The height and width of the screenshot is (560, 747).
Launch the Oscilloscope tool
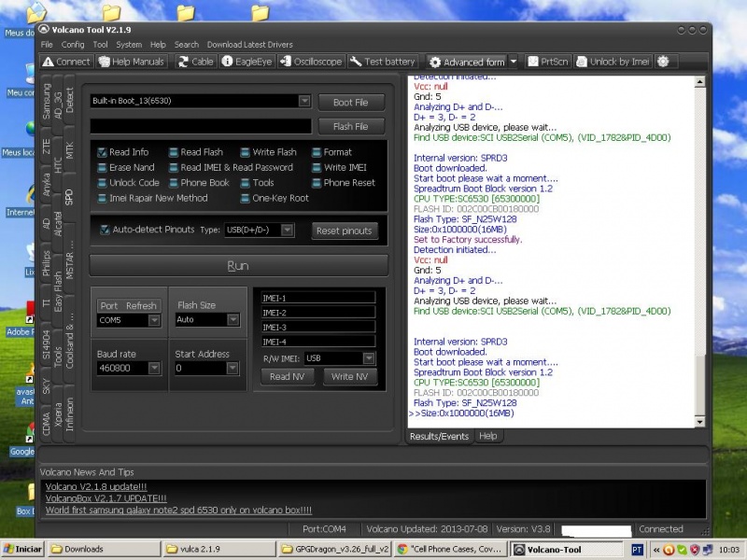[311, 62]
